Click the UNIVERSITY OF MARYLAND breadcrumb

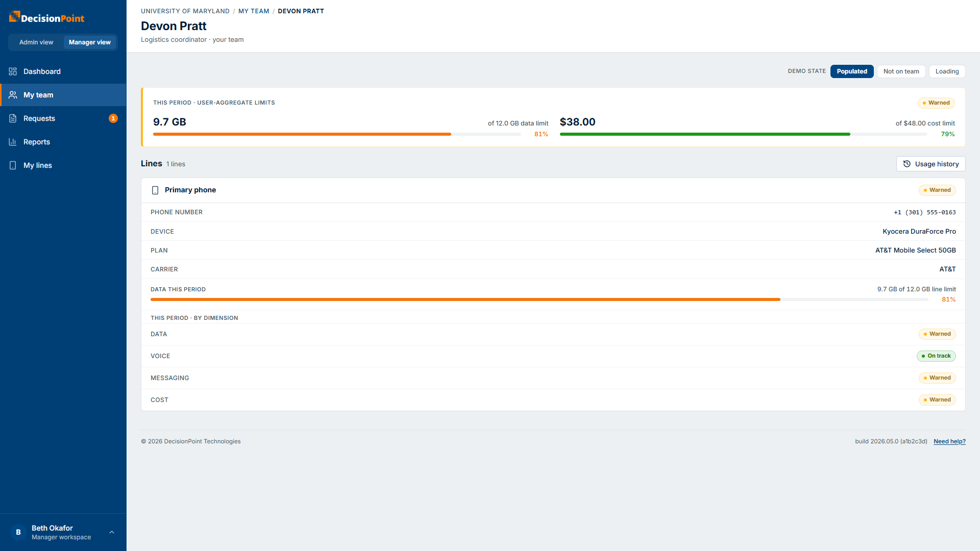pos(185,11)
